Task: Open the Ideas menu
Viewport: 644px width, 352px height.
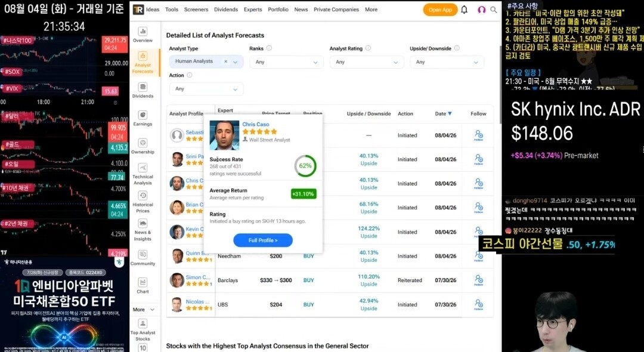Action: coord(153,10)
